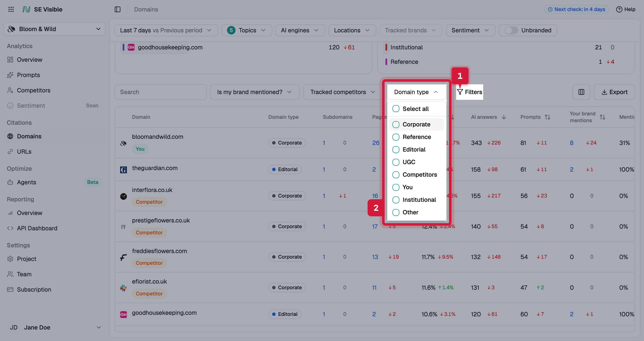Image resolution: width=644 pixels, height=341 pixels.
Task: Click the eflorist.co.uk flower favicon
Action: [x=124, y=288]
